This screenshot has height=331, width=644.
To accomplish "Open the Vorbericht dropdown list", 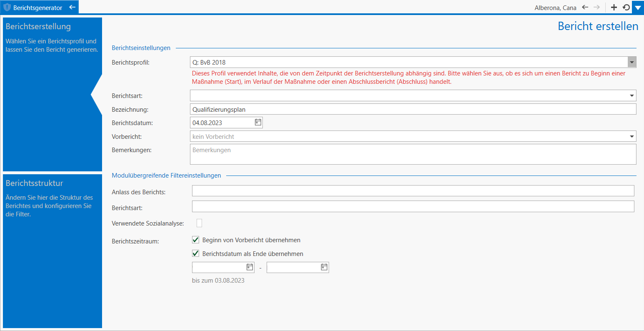I will tap(632, 136).
